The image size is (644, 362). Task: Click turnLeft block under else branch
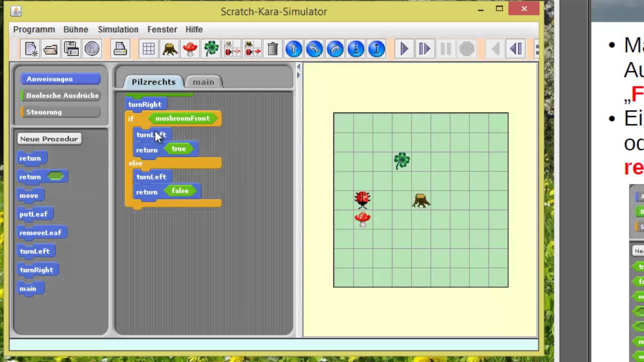[152, 177]
